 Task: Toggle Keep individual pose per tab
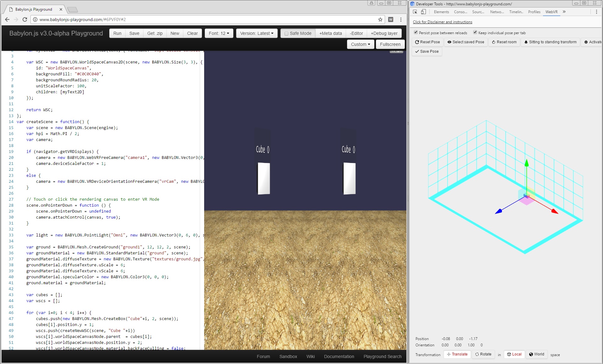(x=475, y=32)
